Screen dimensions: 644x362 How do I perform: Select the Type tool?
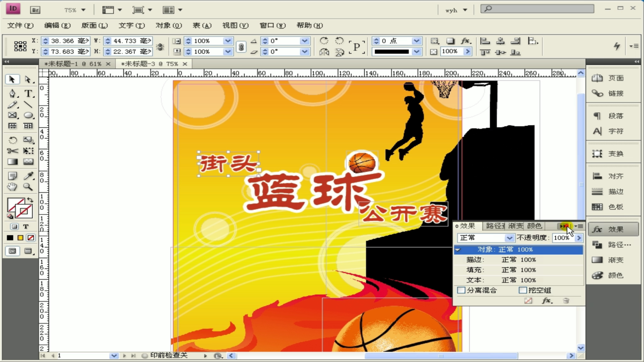pos(28,93)
